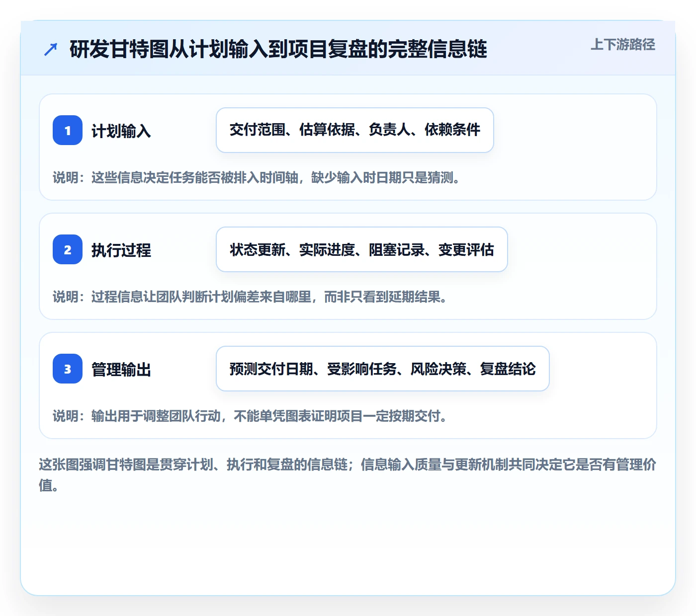Click the number 2 step badge
The image size is (696, 616).
68,249
